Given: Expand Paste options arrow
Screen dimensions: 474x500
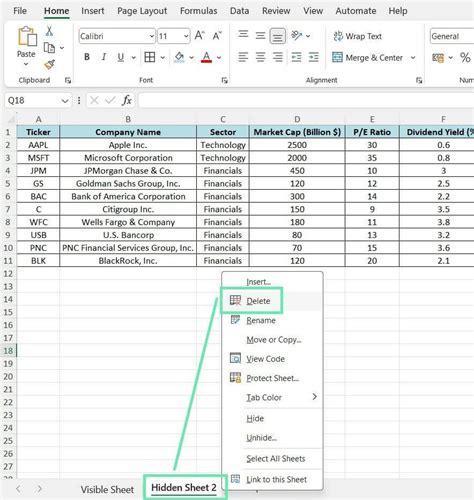Looking at the screenshot, I should point(26,64).
